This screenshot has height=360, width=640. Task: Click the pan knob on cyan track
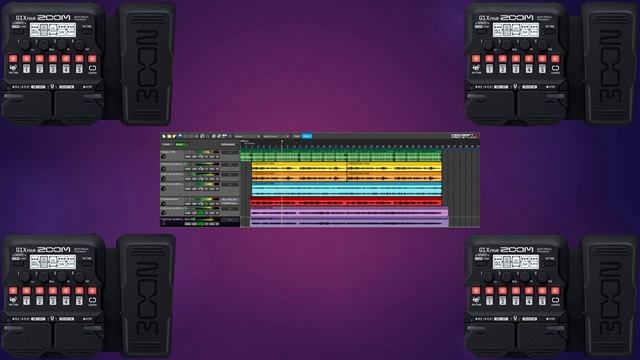(x=163, y=189)
